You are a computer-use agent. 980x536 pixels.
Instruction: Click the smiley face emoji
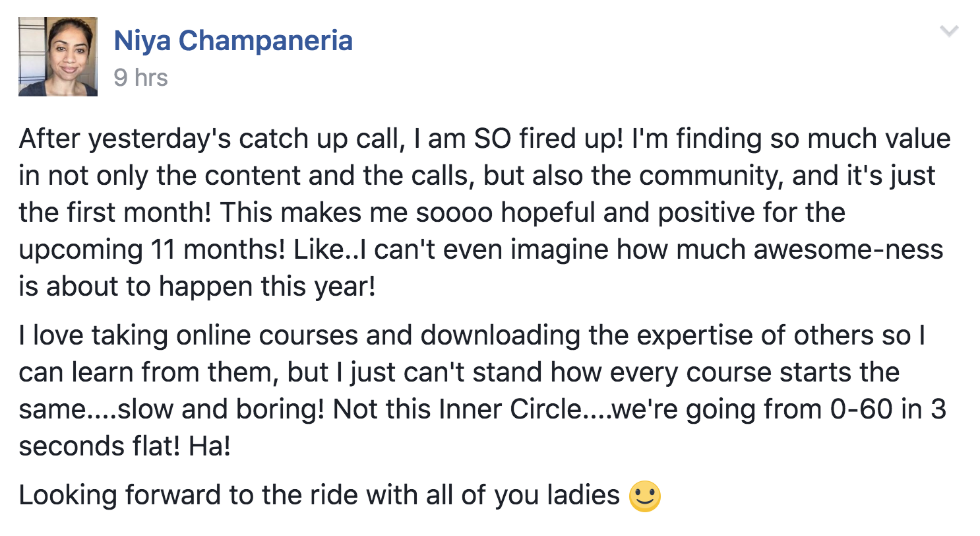(x=645, y=496)
